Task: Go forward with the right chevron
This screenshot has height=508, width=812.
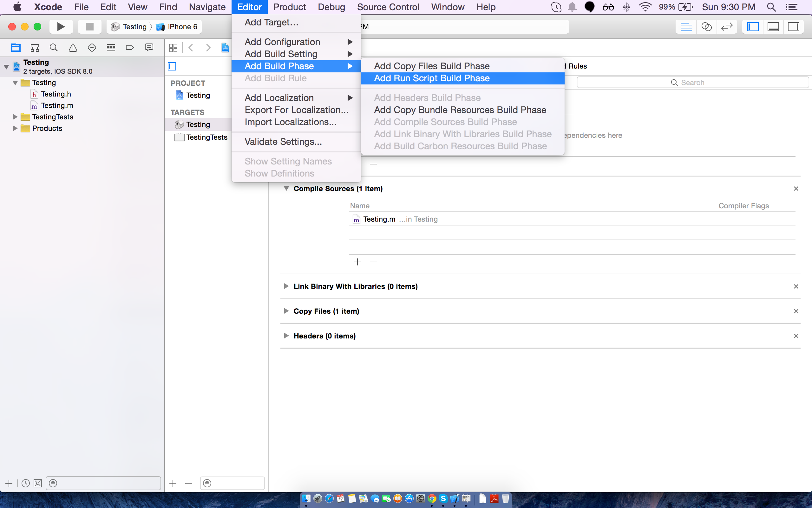Action: (x=208, y=48)
